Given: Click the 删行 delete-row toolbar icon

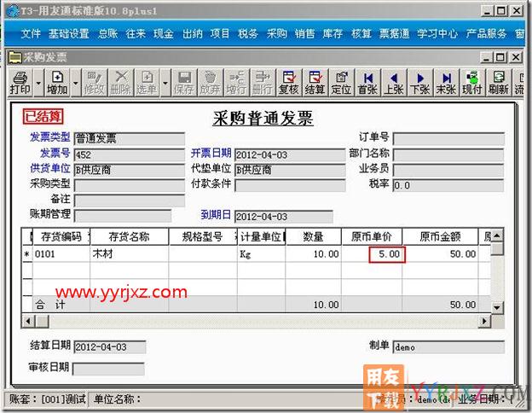Looking at the screenshot, I should pos(263,83).
